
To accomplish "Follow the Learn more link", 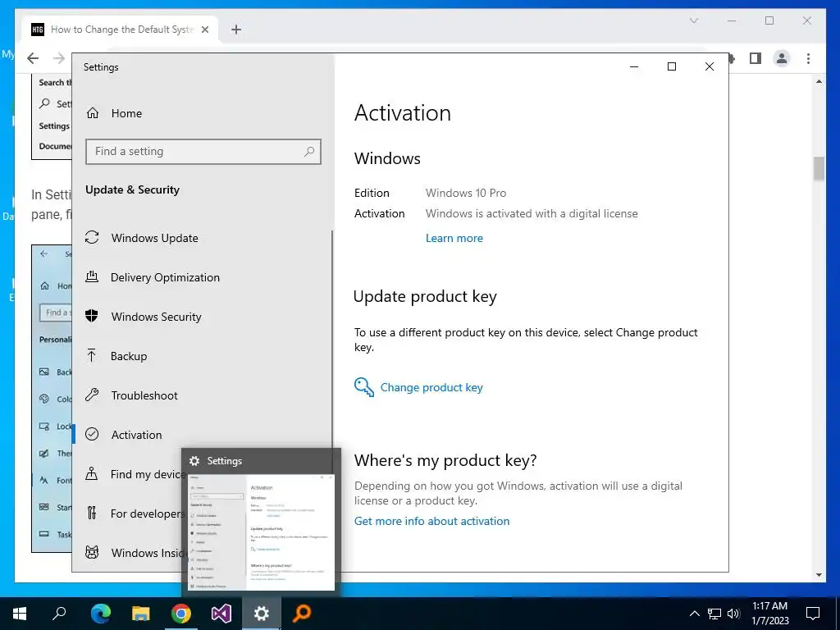I will [x=454, y=239].
